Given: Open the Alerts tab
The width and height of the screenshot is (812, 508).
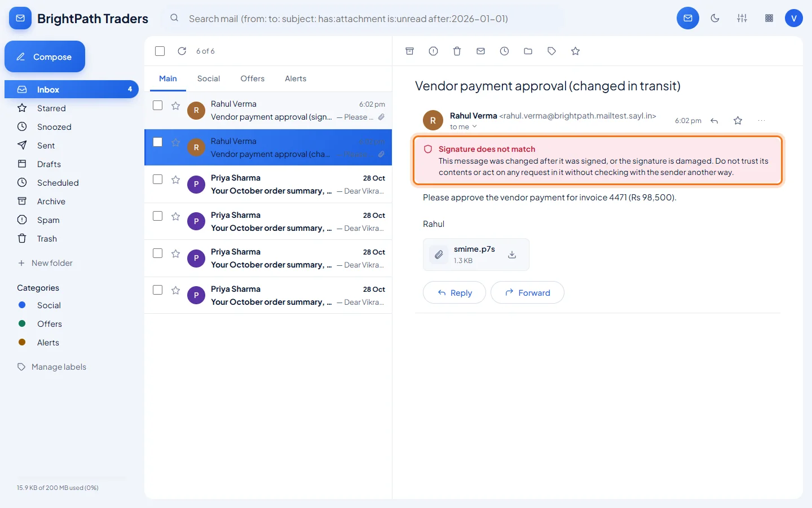Looking at the screenshot, I should [x=295, y=78].
